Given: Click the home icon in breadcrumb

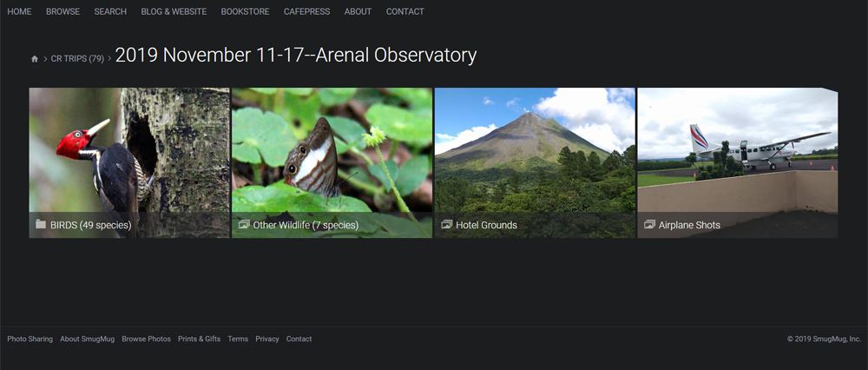Looking at the screenshot, I should [x=35, y=59].
